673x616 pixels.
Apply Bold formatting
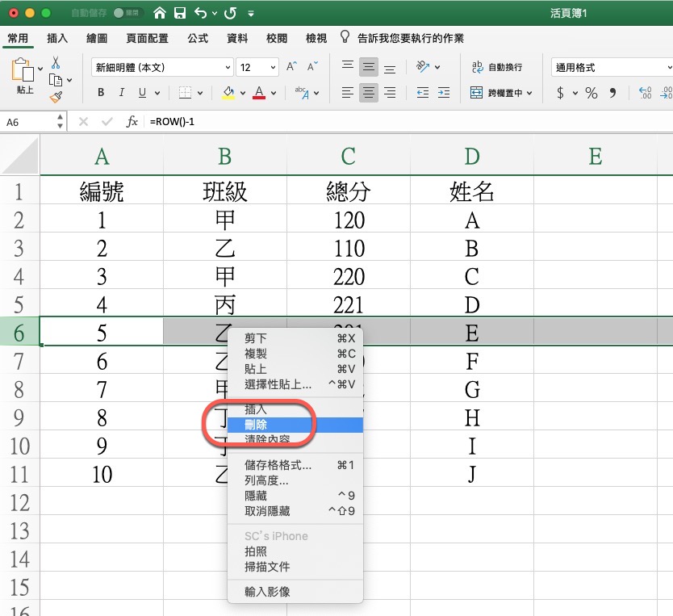101,93
